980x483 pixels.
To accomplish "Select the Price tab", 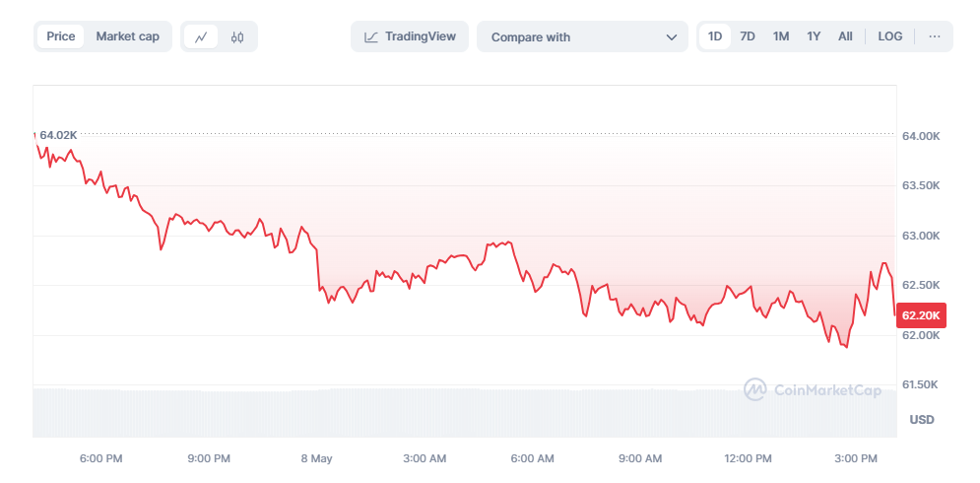I will (x=60, y=36).
